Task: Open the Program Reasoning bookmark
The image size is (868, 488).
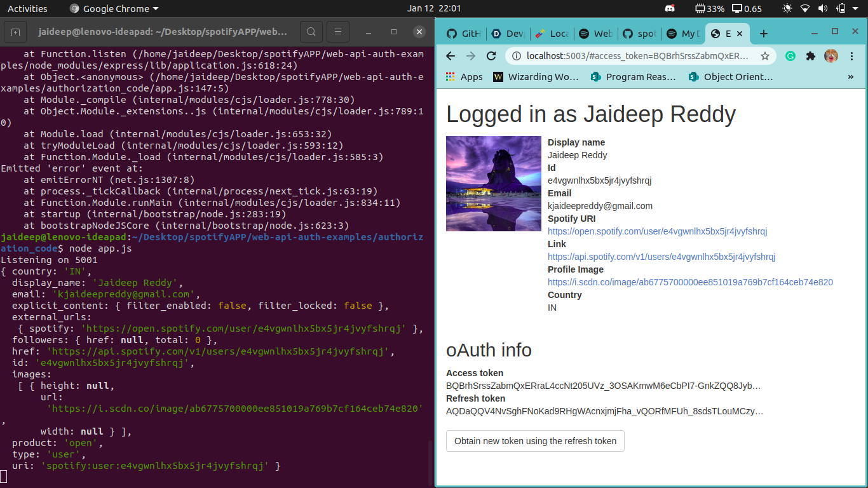Action: point(634,77)
